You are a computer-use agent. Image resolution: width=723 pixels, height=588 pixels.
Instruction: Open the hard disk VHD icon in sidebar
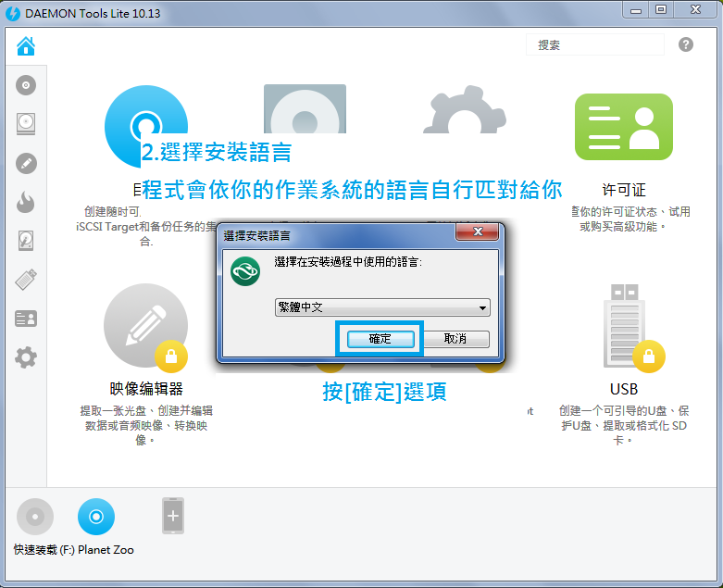26,241
